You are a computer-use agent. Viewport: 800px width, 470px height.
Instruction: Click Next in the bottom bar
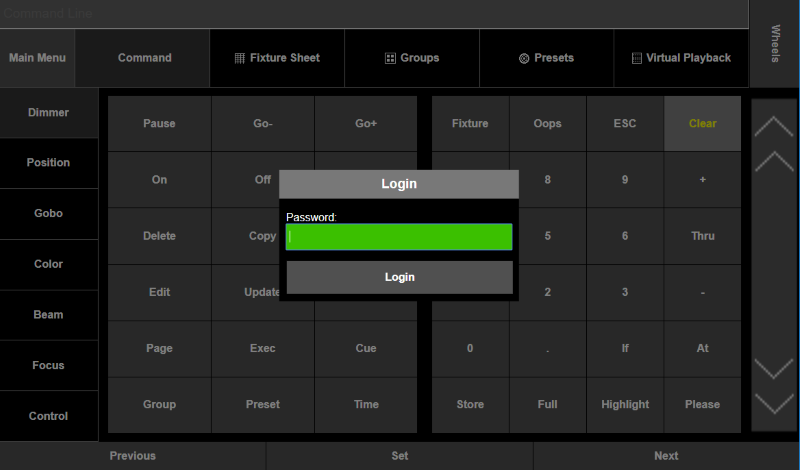(666, 456)
